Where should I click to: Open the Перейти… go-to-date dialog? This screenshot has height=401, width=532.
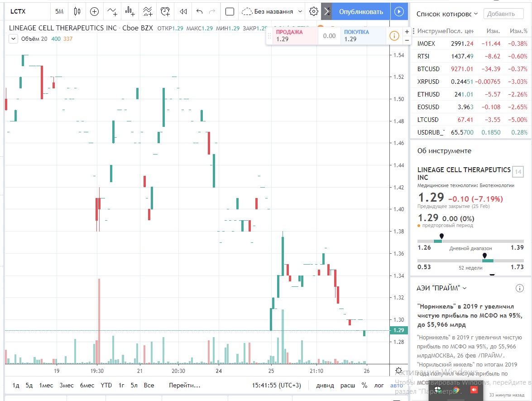[x=185, y=386]
